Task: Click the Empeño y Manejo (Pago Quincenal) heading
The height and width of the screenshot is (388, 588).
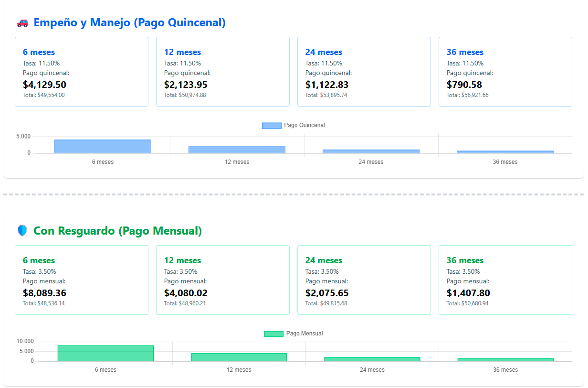Action: (x=129, y=22)
